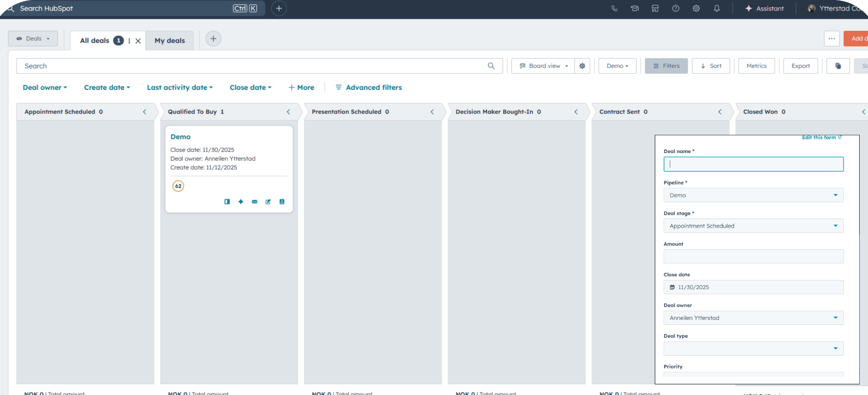This screenshot has height=395, width=868.
Task: Open the Assistant sparkle button
Action: [764, 8]
